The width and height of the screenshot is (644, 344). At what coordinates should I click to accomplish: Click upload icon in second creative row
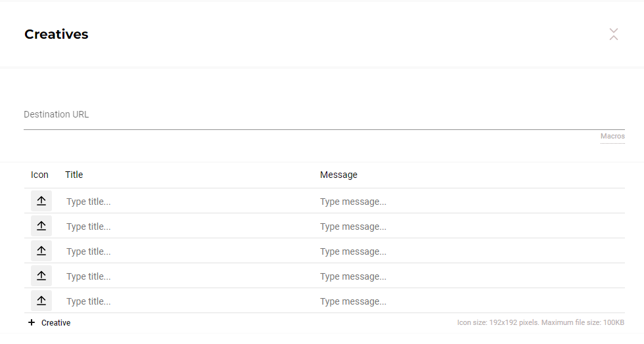click(x=41, y=226)
